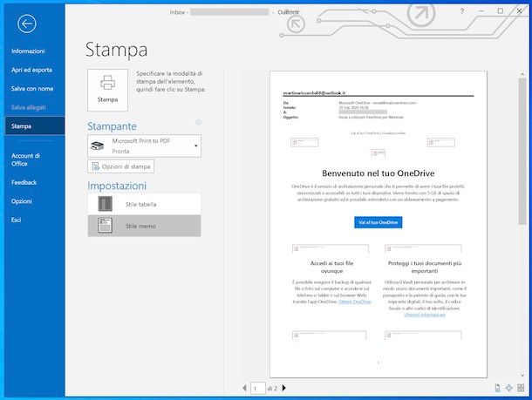Open Opzioni di stampa
Screen dimensions: 532x400
coord(120,166)
